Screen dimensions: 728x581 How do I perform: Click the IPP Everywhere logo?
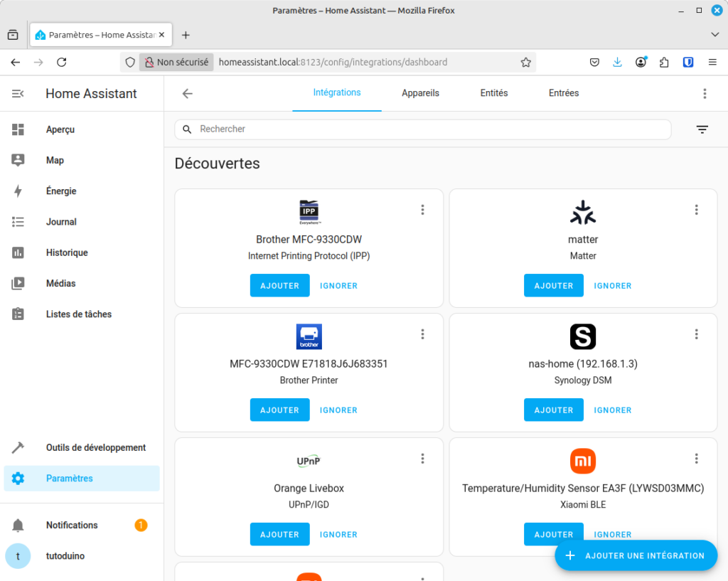[x=309, y=212]
